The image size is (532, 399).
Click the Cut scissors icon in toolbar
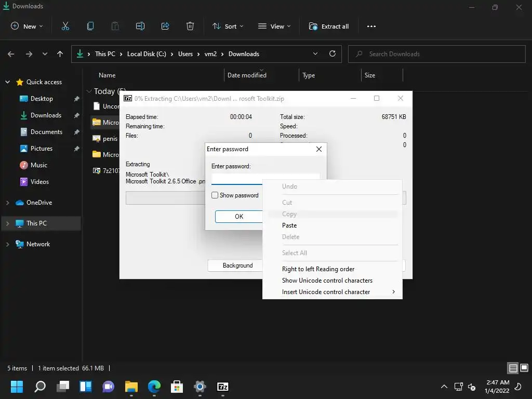point(65,26)
